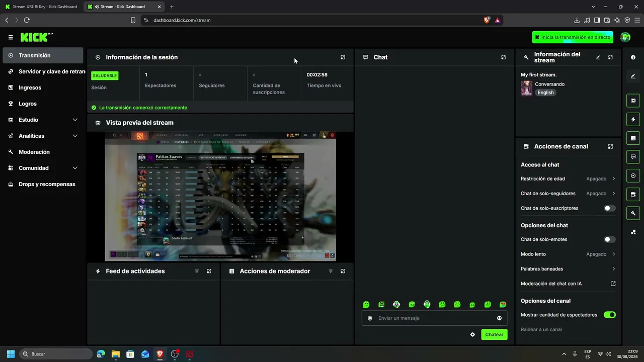644x362 pixels.
Task: Filter the Feed de actividades
Action: [197, 271]
